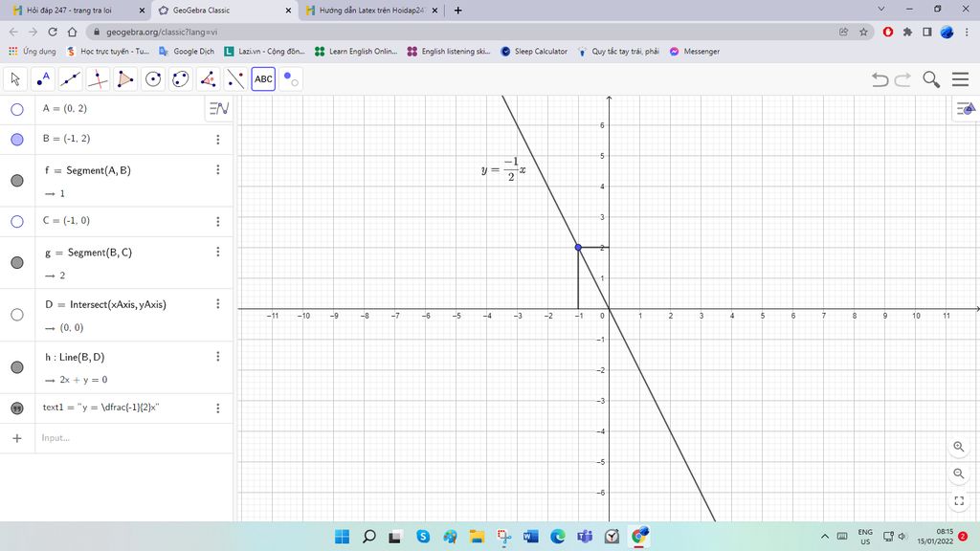This screenshot has width=980, height=551.
Task: Toggle visibility of point A
Action: coord(17,109)
